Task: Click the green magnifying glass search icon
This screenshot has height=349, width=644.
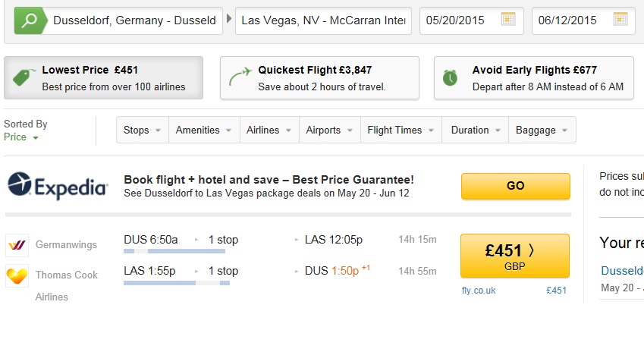Action: (30, 20)
